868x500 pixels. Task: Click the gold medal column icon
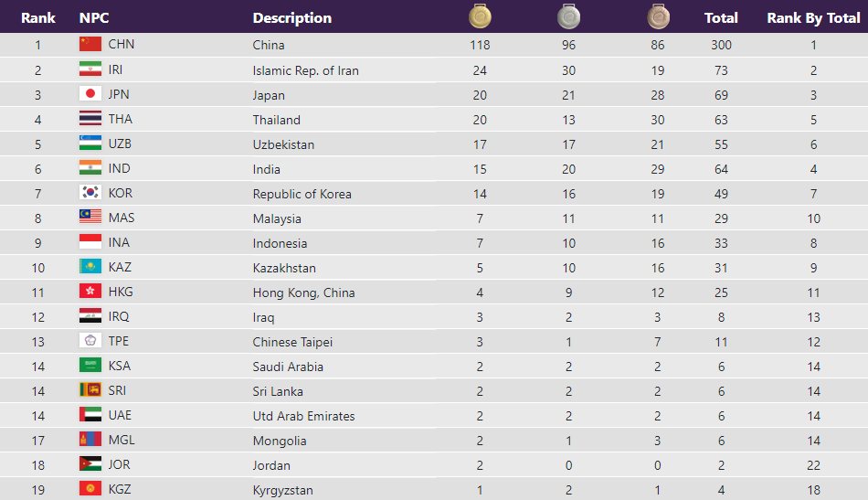pyautogui.click(x=480, y=16)
